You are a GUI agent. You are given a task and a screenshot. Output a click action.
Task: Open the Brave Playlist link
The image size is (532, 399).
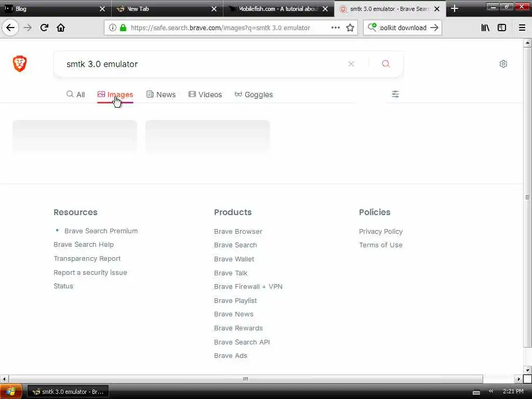[x=235, y=300]
